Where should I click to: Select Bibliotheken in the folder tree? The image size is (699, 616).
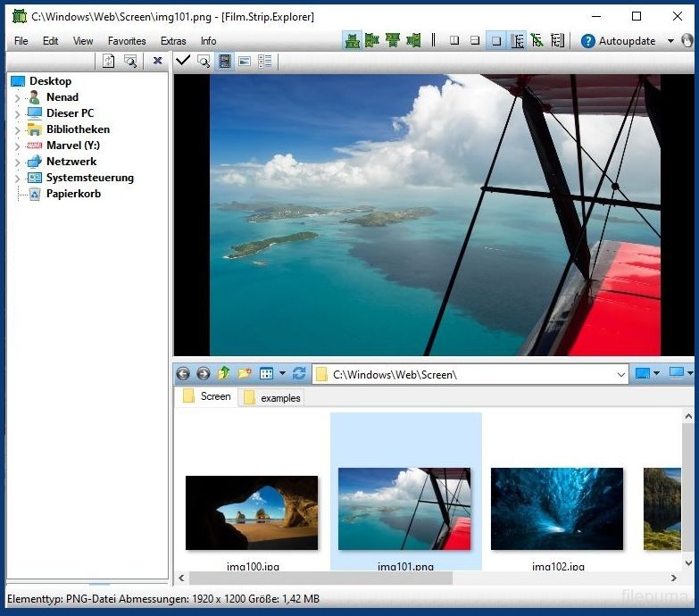pos(78,129)
